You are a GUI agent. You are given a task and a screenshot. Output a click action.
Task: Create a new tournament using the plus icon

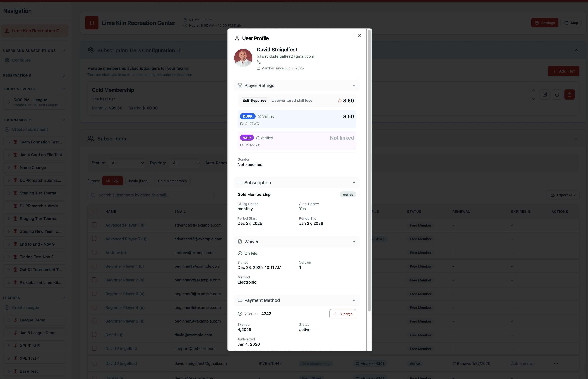(7, 129)
